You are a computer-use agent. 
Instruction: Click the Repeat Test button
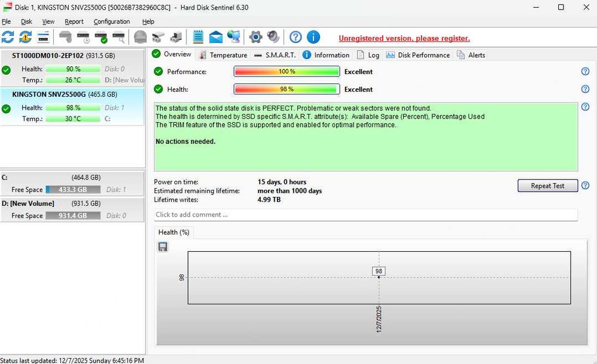547,186
